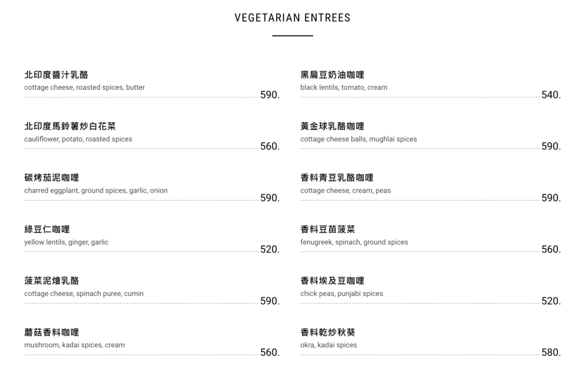Select the 黑扁豆奶油咖哩 dish name
The image size is (588, 376).
(332, 75)
